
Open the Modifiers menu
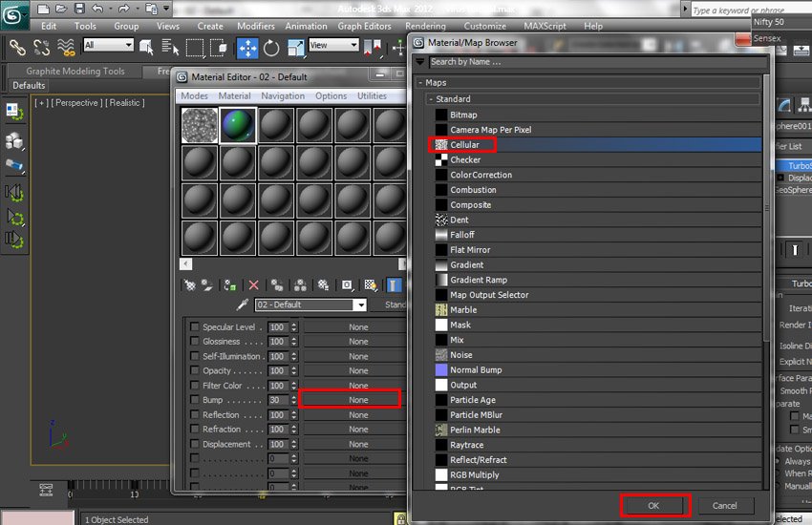[x=255, y=26]
